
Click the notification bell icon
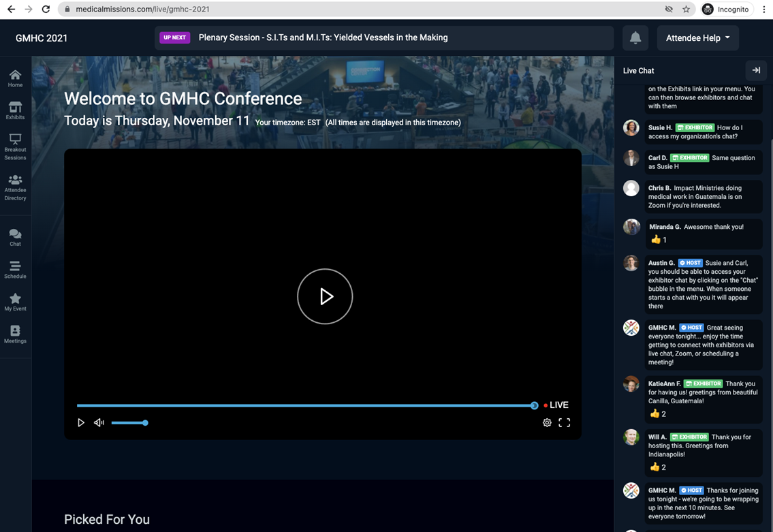click(x=635, y=38)
